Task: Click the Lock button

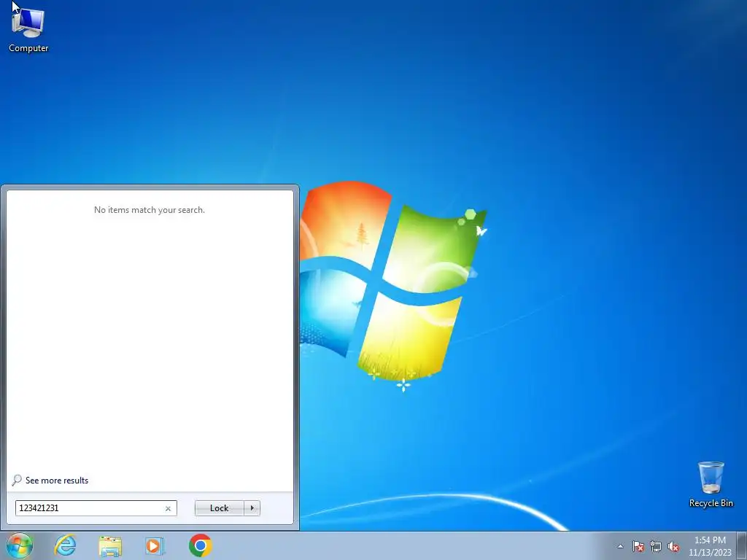Action: [x=219, y=508]
